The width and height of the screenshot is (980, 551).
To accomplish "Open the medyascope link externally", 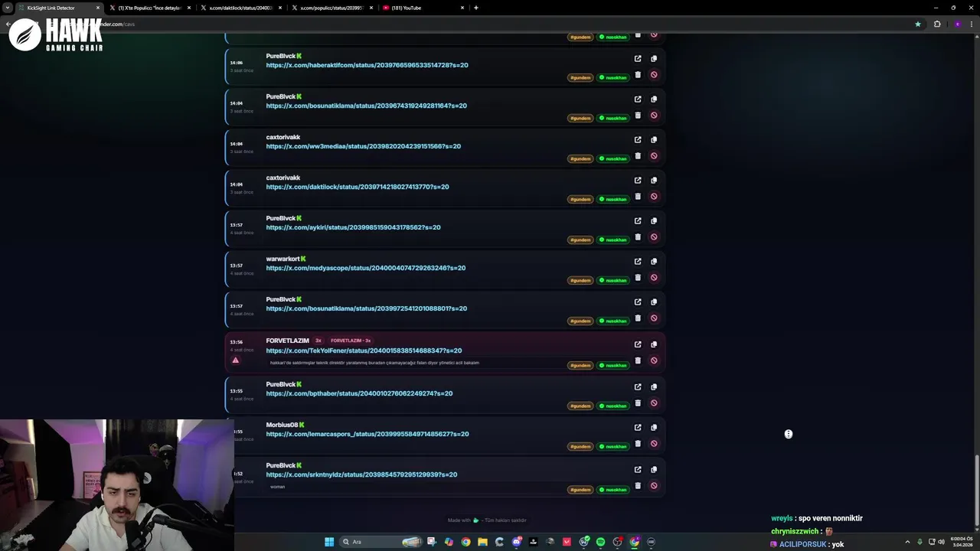I will click(638, 262).
